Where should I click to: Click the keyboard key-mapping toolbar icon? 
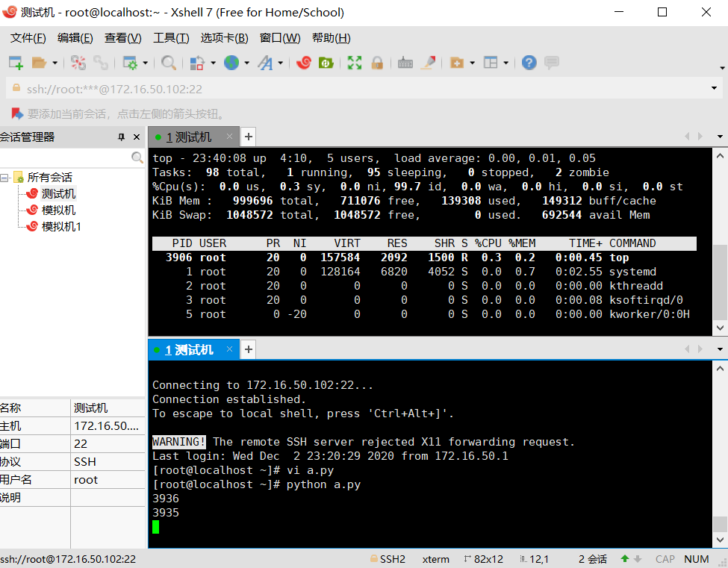pos(405,63)
